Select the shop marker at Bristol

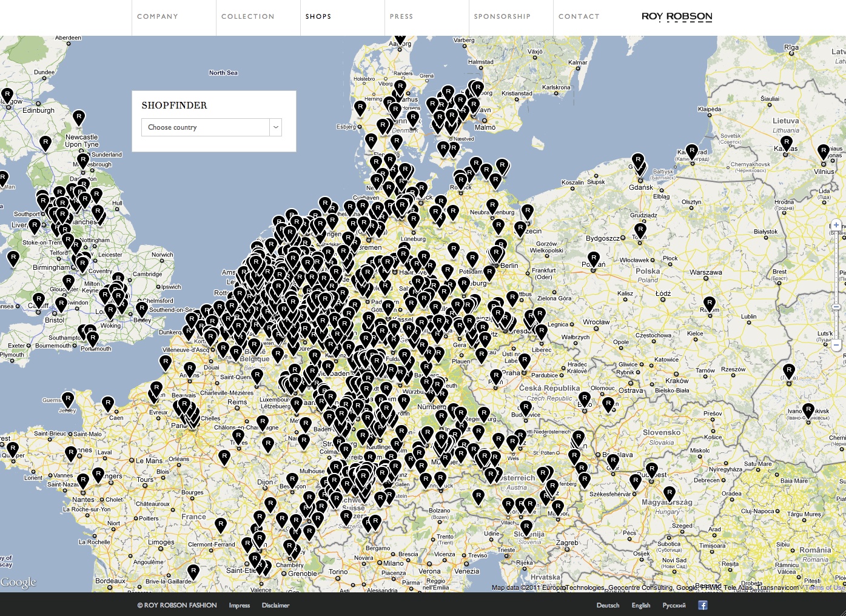pos(61,304)
